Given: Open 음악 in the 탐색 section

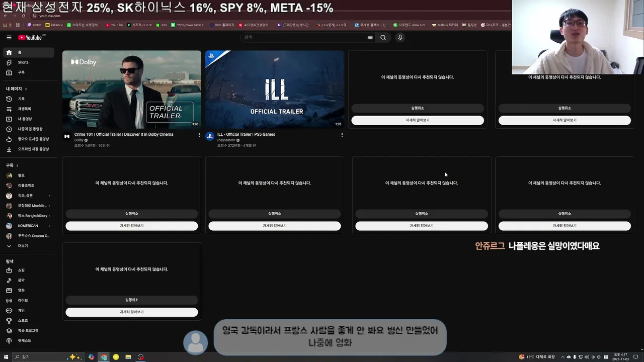Looking at the screenshot, I should [x=28, y=280].
